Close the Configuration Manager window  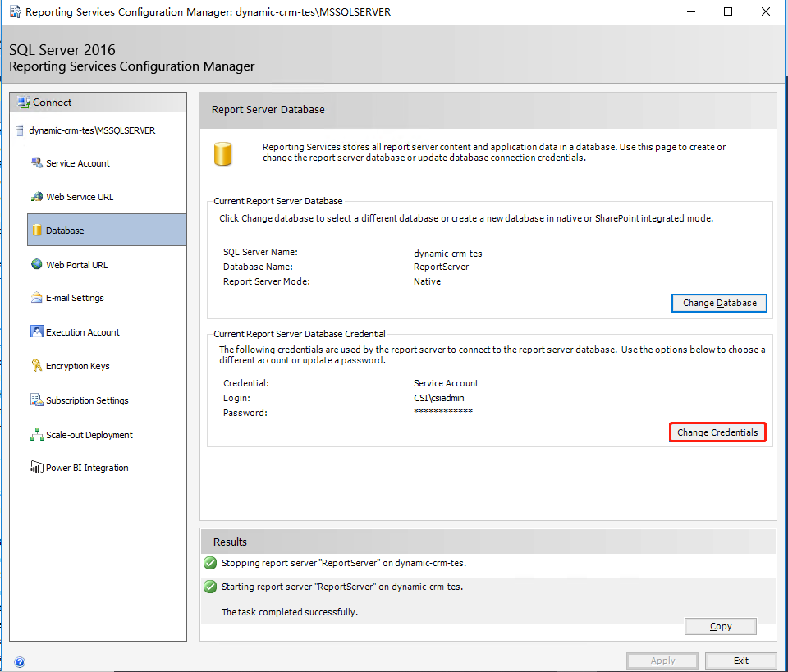(765, 11)
